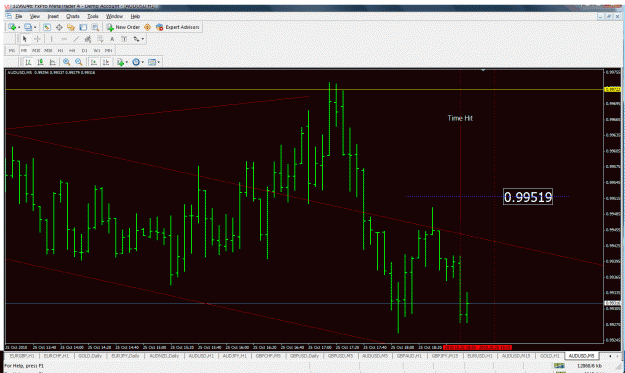Switch to the GBPJPY,M15 chart tab
This screenshot has width=625, height=373.
[x=445, y=355]
